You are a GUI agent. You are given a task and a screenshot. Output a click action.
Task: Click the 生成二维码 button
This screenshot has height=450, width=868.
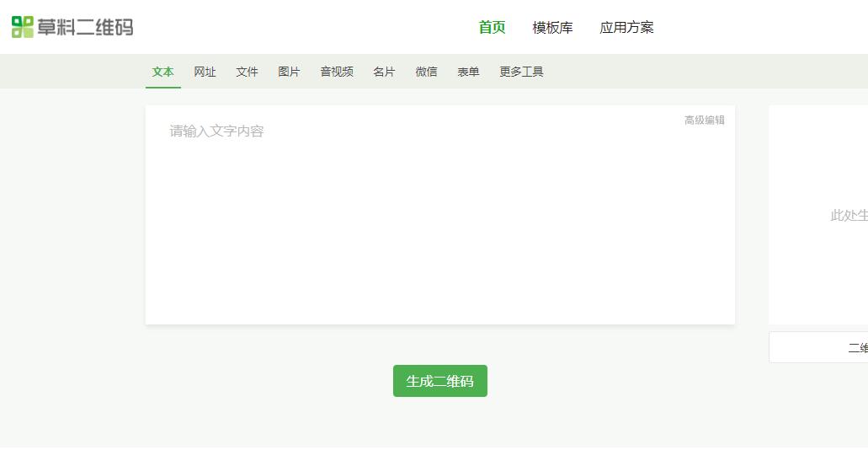coord(440,381)
